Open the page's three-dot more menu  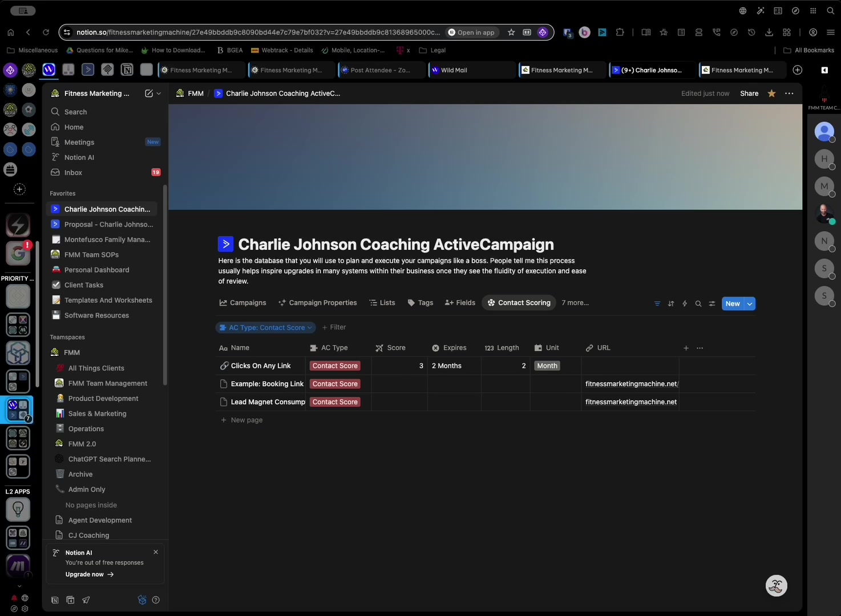tap(789, 94)
